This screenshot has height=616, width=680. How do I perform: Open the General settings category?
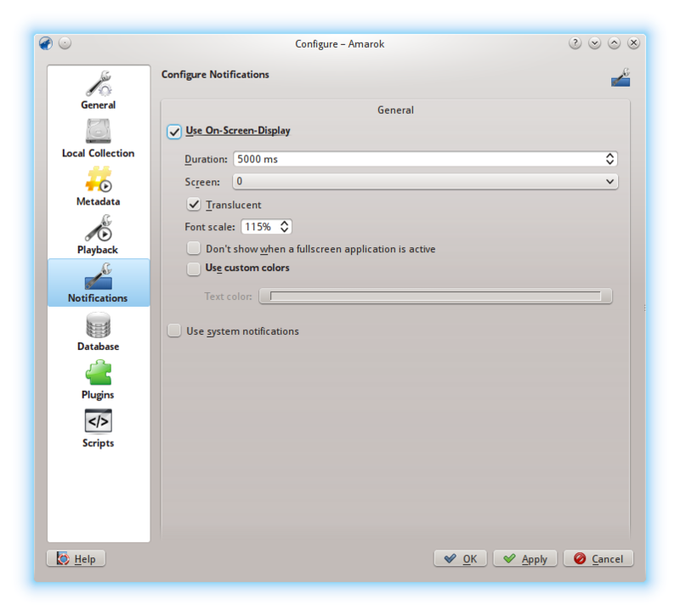tap(99, 90)
